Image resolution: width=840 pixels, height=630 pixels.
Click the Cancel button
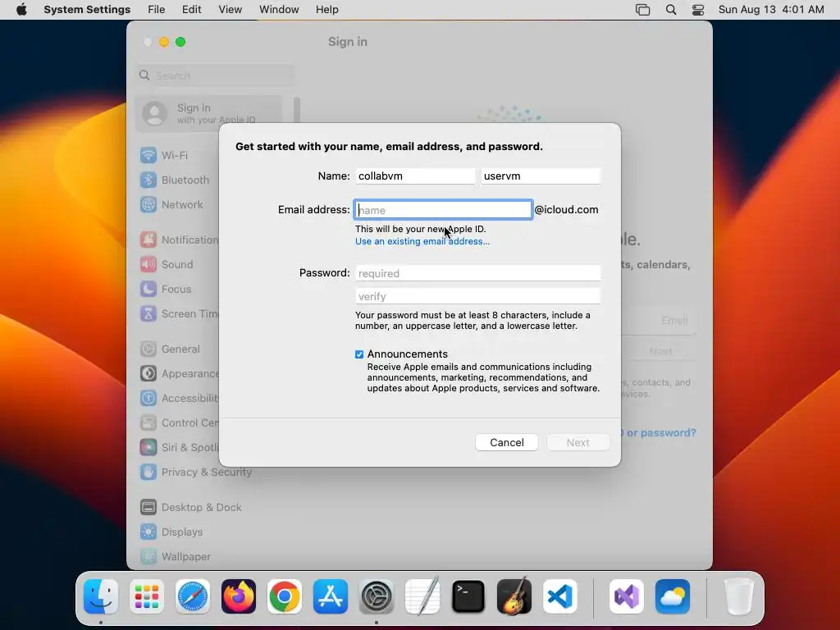click(507, 442)
